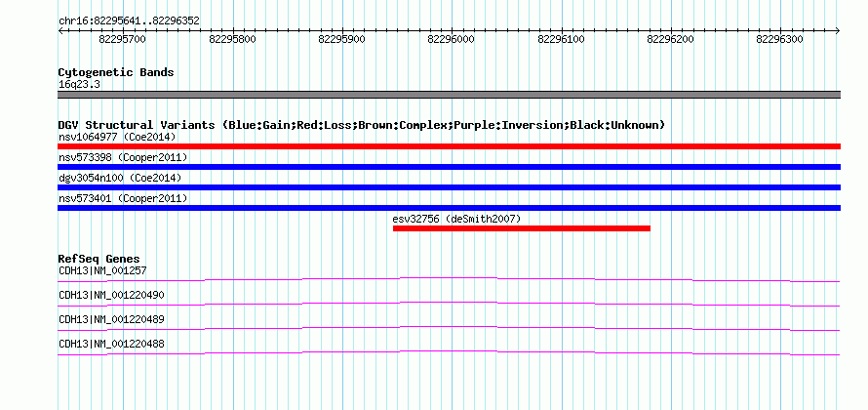Select the red nsv1064977 loss variant bar
Image resolution: width=868 pixels, height=410 pixels.
[449, 146]
